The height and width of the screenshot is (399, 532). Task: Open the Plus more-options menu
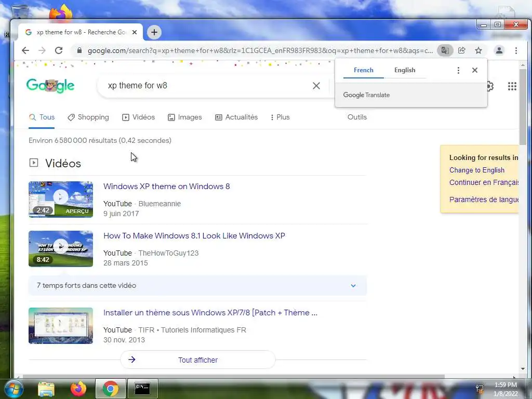pyautogui.click(x=280, y=117)
